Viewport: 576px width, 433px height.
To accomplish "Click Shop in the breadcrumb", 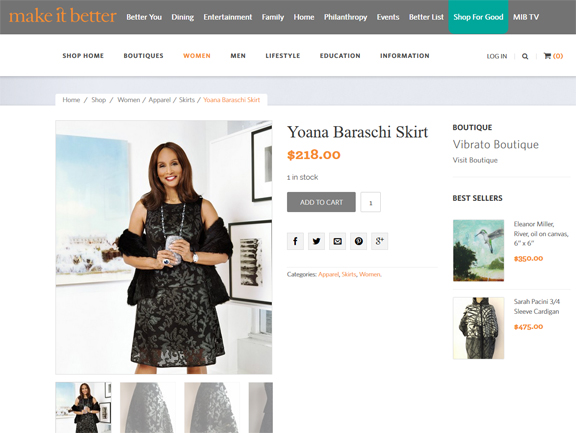I will pyautogui.click(x=98, y=100).
